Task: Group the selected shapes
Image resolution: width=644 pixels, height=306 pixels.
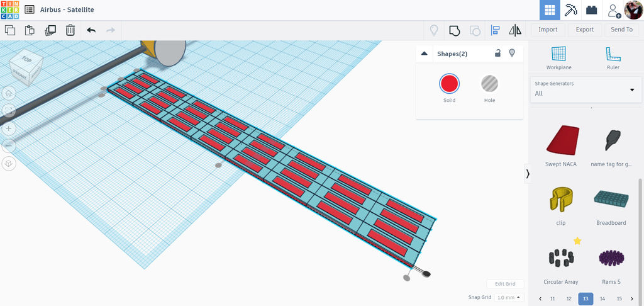Action: pyautogui.click(x=454, y=30)
